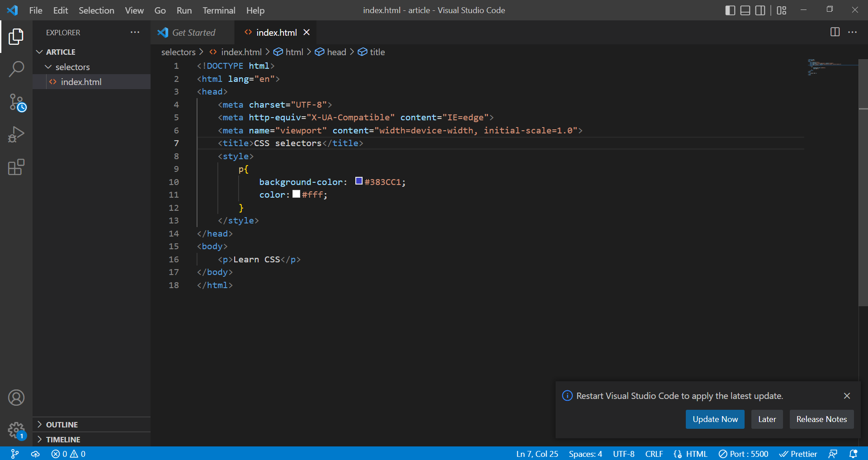Click the #fff white color swatch
This screenshot has height=460, width=868.
coord(297,194)
